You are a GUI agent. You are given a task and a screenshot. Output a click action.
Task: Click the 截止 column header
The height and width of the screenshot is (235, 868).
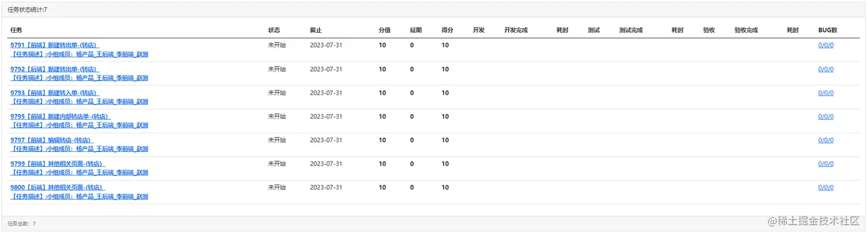pos(316,30)
